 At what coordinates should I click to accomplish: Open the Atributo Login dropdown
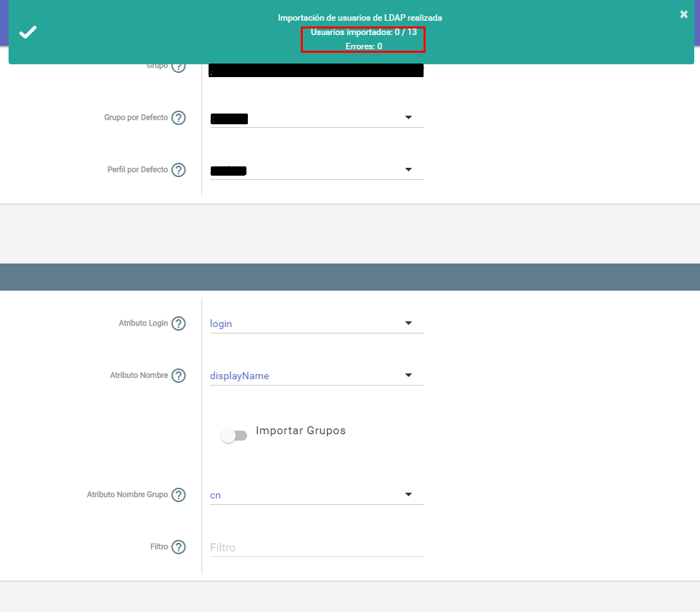coord(408,323)
